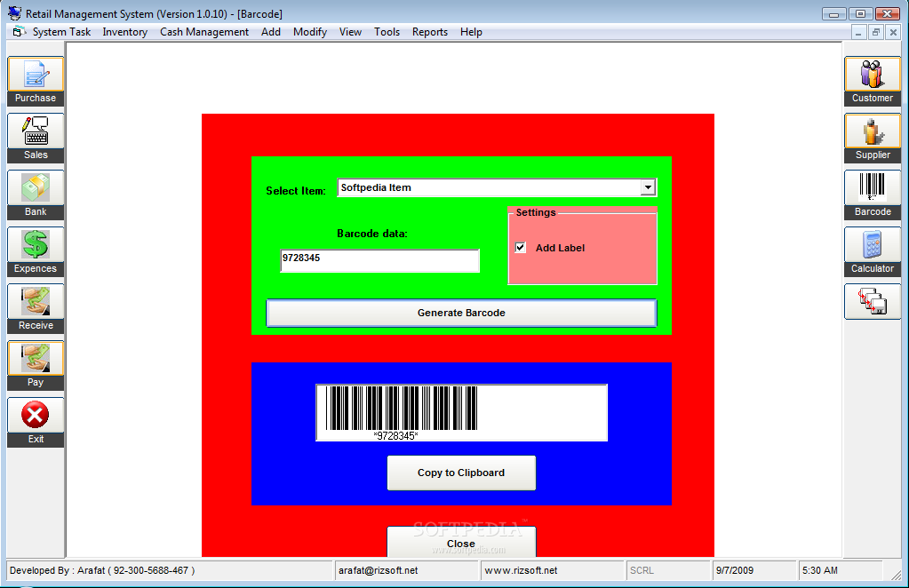Image resolution: width=909 pixels, height=588 pixels.
Task: Click the application icon in title bar
Action: coord(14,12)
